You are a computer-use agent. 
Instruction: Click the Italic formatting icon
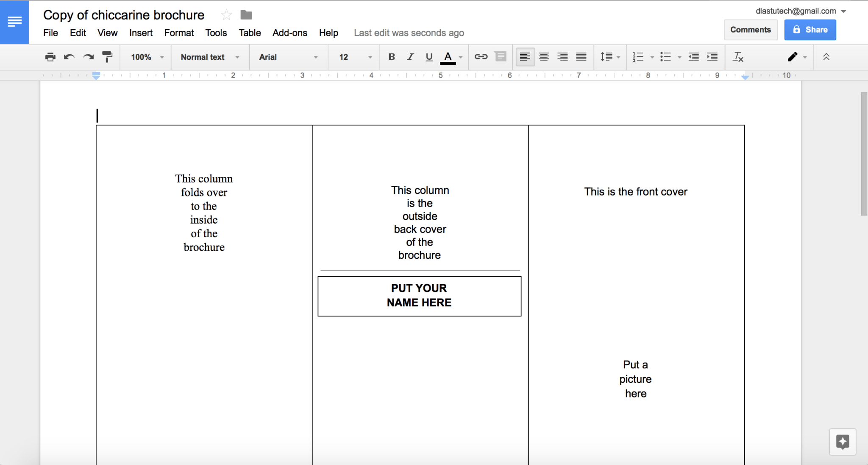tap(409, 57)
